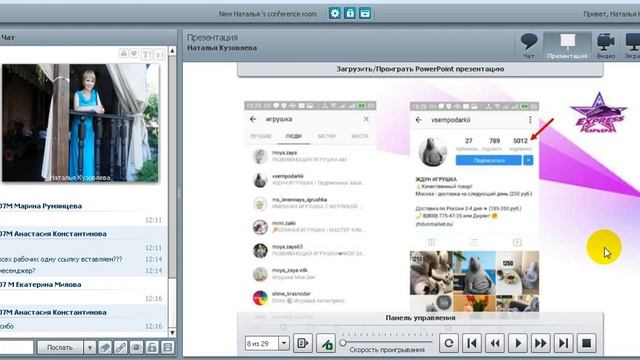The image size is (640, 360).
Task: Open three-dot menu on vsempodarkii profile
Action: (530, 120)
